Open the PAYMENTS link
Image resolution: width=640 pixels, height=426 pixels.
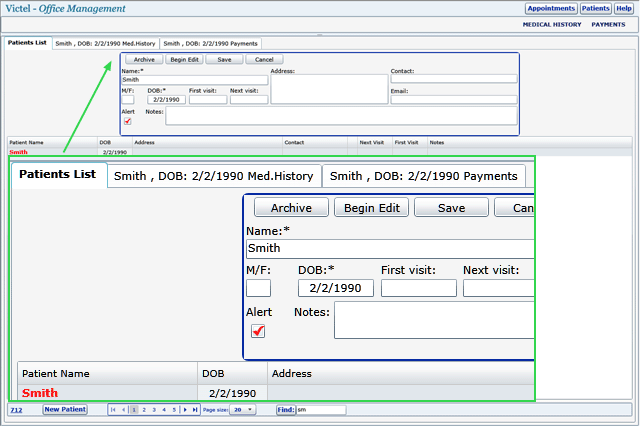pos(608,24)
